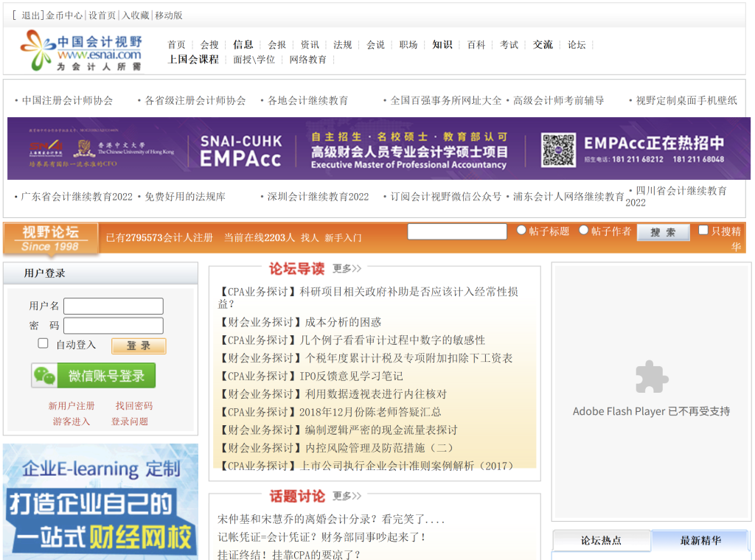This screenshot has height=560, width=755.
Task: Click the QR code in the EMPAcc banner
Action: click(x=558, y=150)
